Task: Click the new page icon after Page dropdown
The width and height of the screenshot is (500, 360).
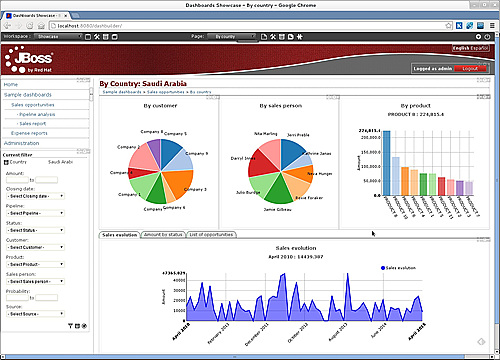Action: click(x=264, y=37)
